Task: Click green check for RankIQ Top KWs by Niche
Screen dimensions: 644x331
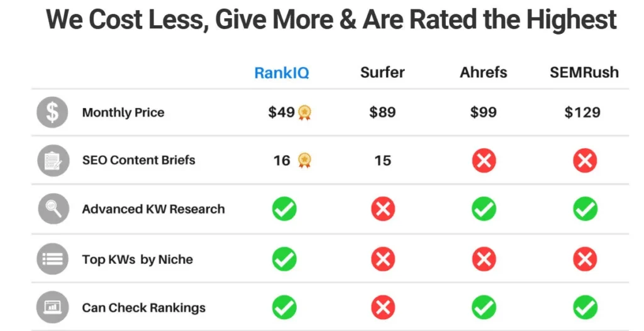Action: pos(284,259)
